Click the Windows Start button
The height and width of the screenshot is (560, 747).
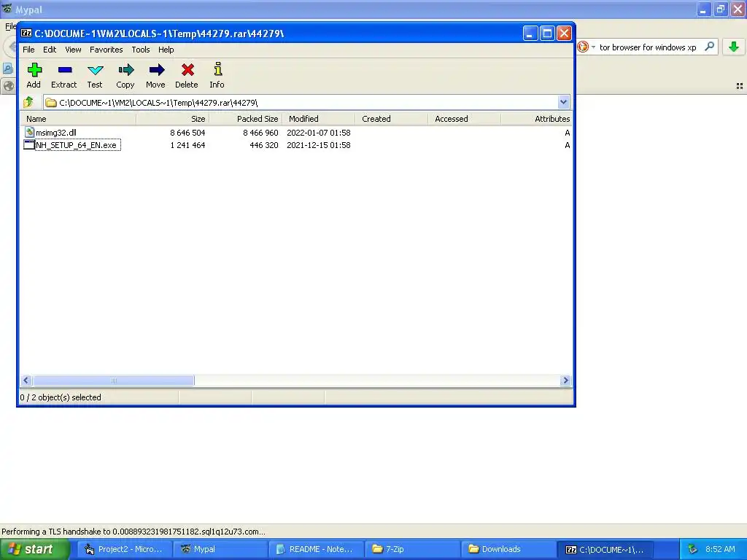pos(34,549)
